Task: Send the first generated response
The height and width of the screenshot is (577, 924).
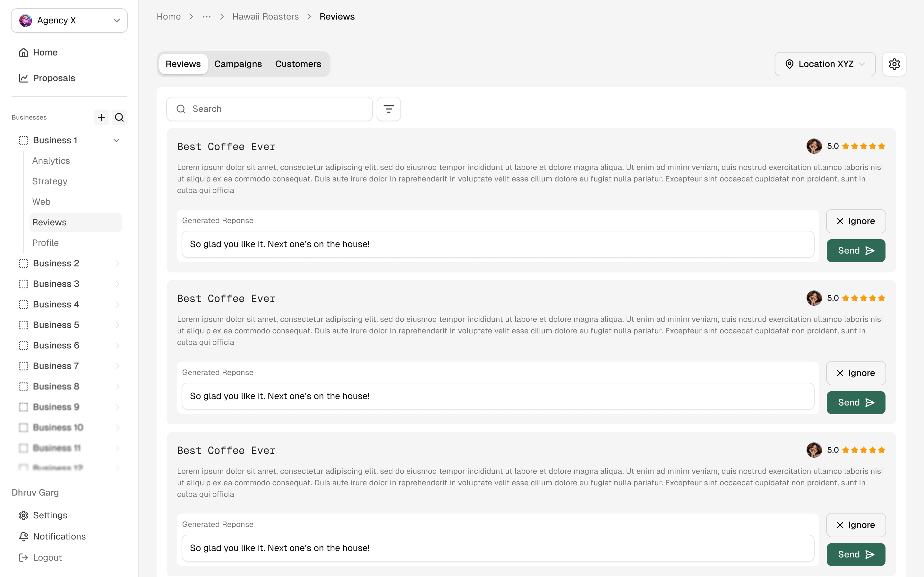Action: click(x=856, y=251)
